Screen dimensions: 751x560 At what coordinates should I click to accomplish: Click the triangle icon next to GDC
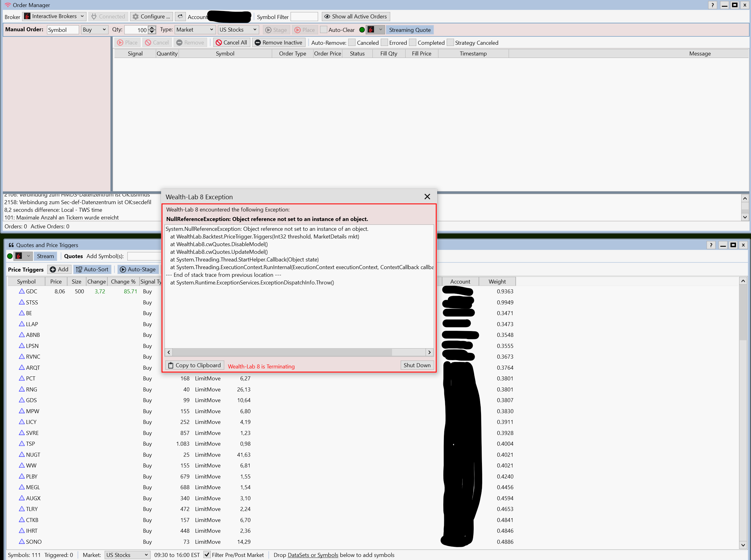tap(22, 291)
